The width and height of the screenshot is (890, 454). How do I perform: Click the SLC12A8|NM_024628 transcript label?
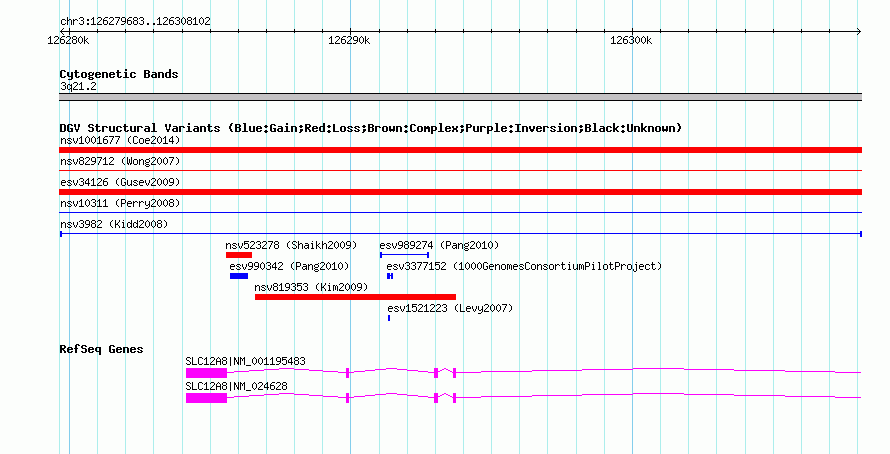pyautogui.click(x=236, y=386)
